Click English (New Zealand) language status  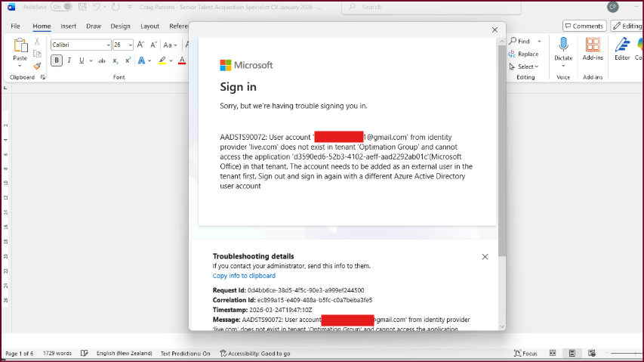[124, 354]
